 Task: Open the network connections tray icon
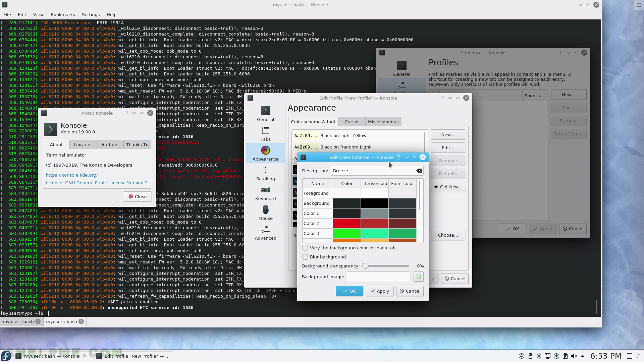[x=548, y=356]
